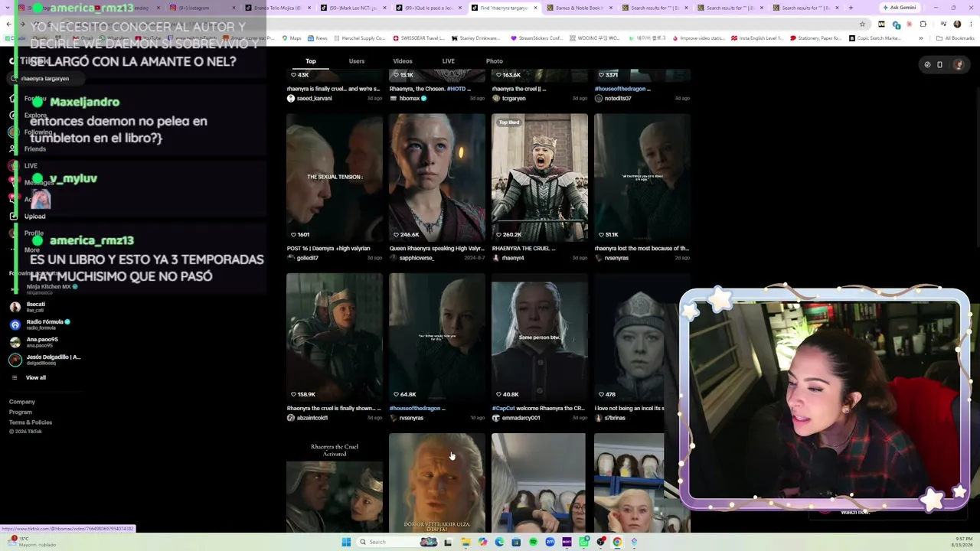Screen dimensions: 980x551
Task: Open the Terms & Policies link
Action: coord(31,422)
